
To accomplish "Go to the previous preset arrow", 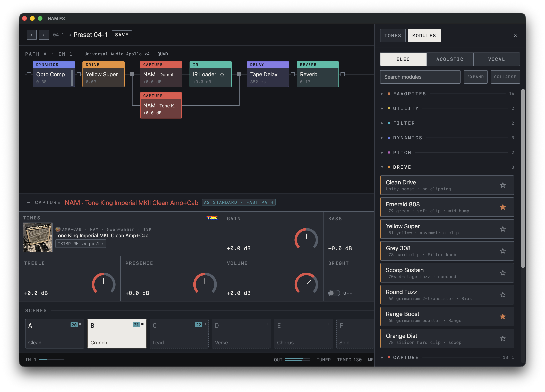I will click(x=31, y=35).
